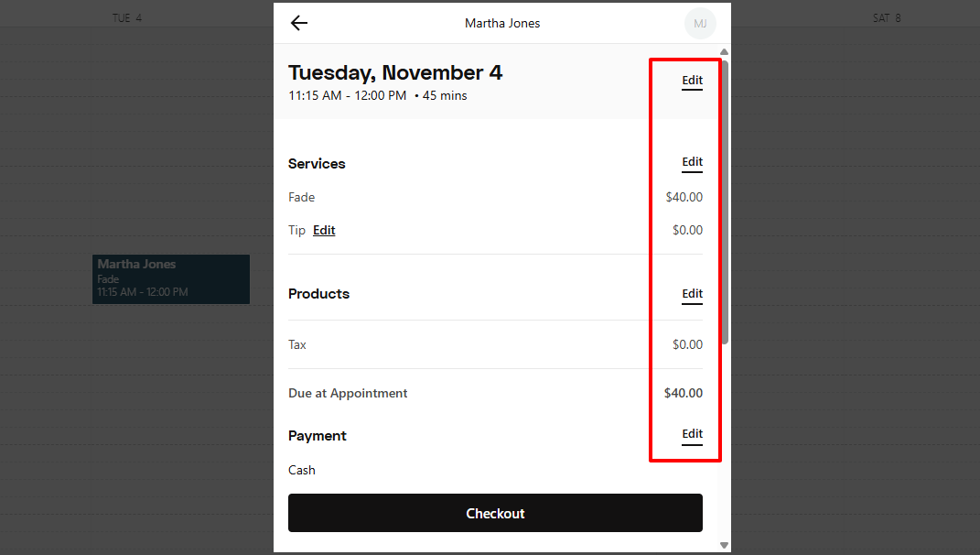Click the Tax line item
This screenshot has height=555, width=980.
(297, 345)
